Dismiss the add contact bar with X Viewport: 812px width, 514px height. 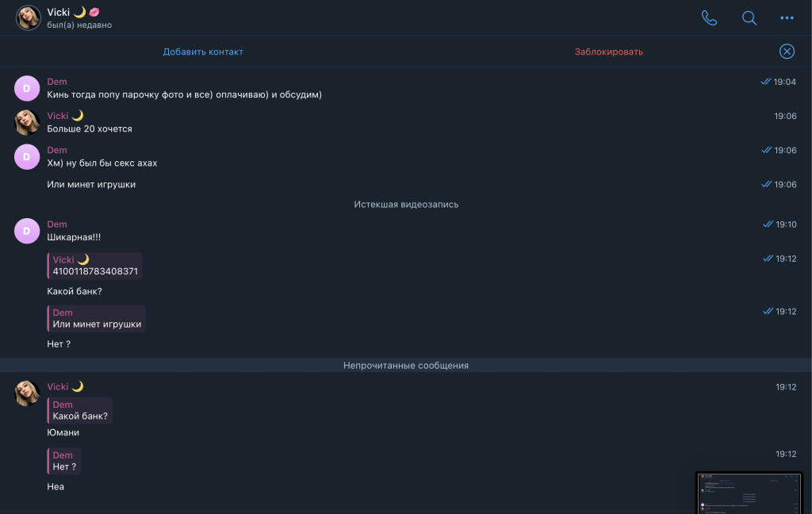click(x=787, y=52)
